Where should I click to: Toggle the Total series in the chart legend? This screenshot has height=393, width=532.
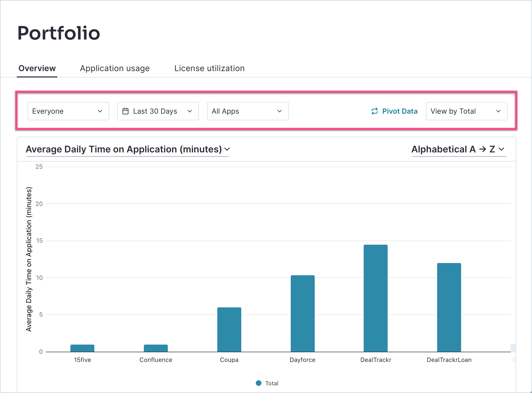267,383
